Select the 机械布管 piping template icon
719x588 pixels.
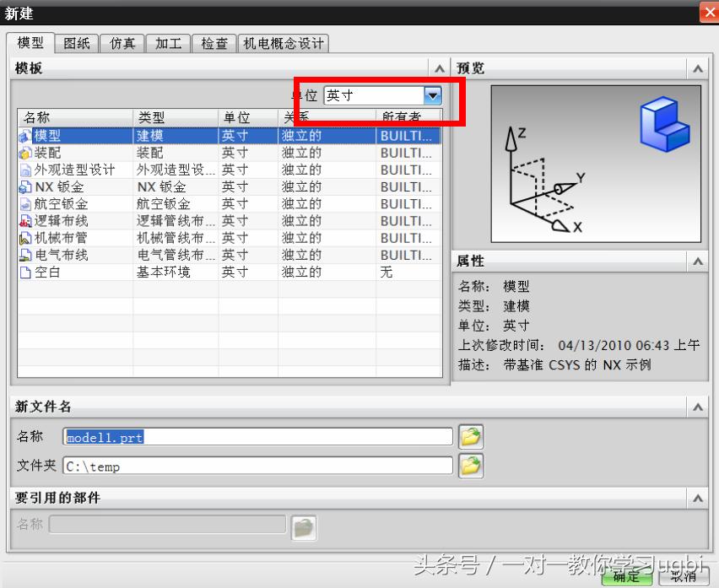(25, 237)
